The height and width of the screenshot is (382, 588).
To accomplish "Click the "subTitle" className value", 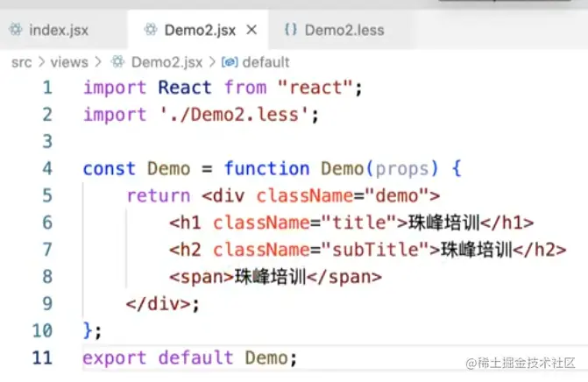I will click(375, 250).
